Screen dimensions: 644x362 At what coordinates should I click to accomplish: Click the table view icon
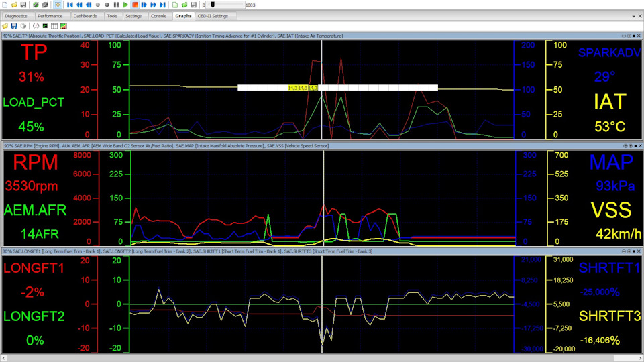coord(54,26)
